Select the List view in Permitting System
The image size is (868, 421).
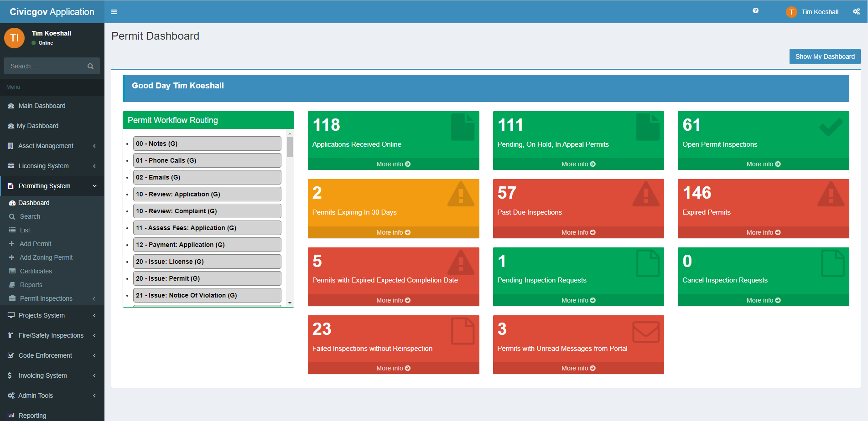[24, 230]
